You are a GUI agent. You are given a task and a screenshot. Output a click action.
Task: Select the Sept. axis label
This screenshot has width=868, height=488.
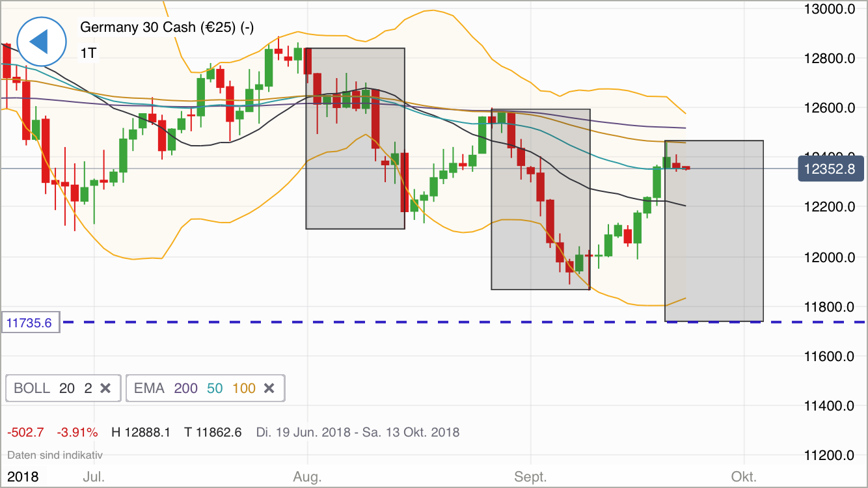pyautogui.click(x=530, y=476)
